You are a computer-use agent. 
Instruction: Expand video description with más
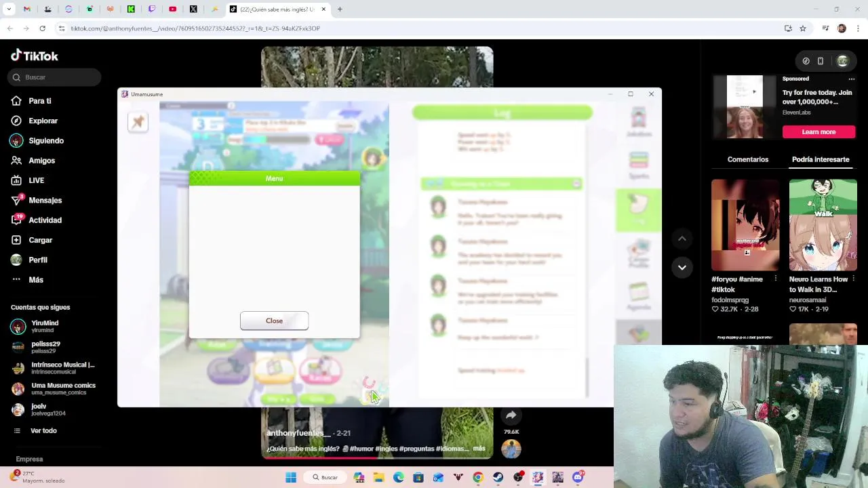coord(479,449)
